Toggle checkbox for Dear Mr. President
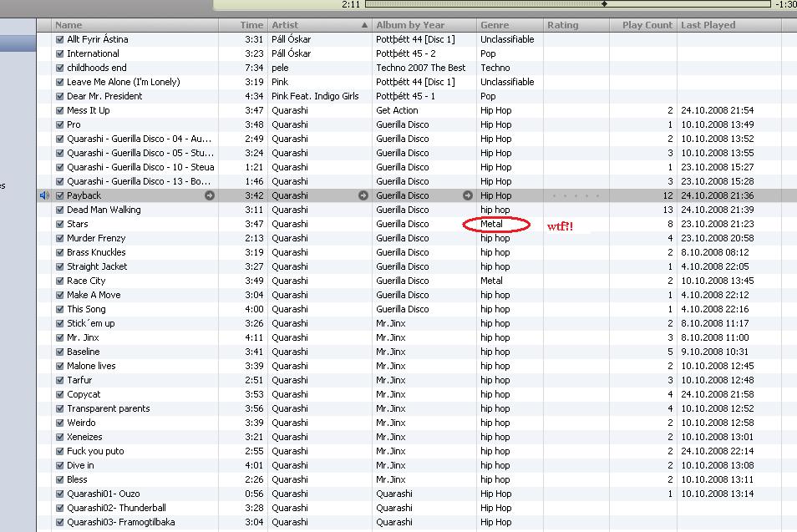The image size is (797, 532). 59,96
